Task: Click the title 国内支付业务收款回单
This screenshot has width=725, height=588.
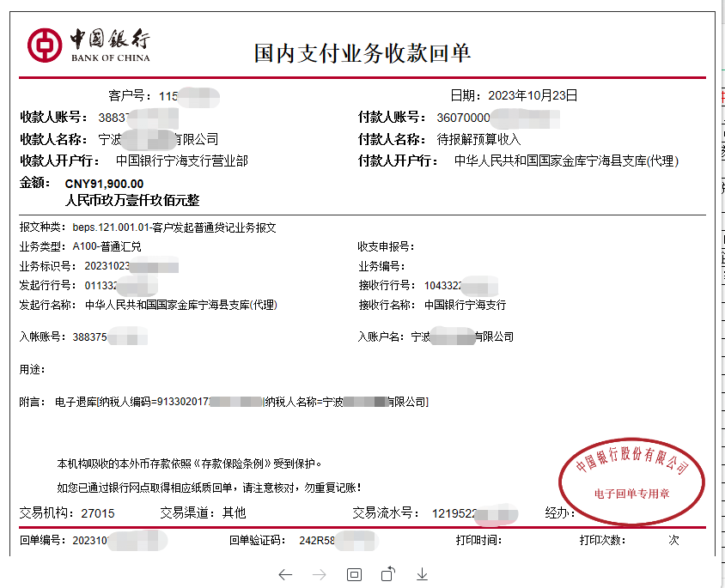Action: (x=362, y=53)
